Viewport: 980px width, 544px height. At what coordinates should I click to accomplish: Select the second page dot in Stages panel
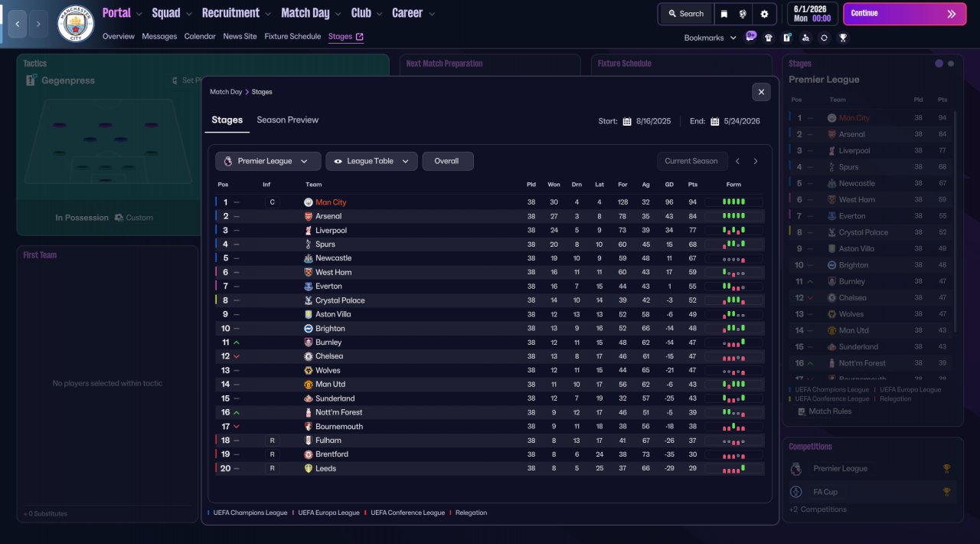coord(951,64)
